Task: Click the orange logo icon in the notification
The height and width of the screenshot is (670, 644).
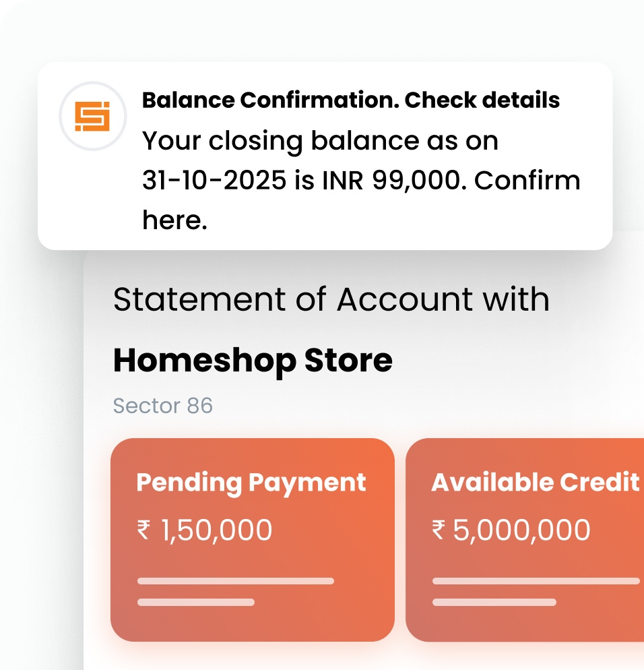Action: pos(92,116)
